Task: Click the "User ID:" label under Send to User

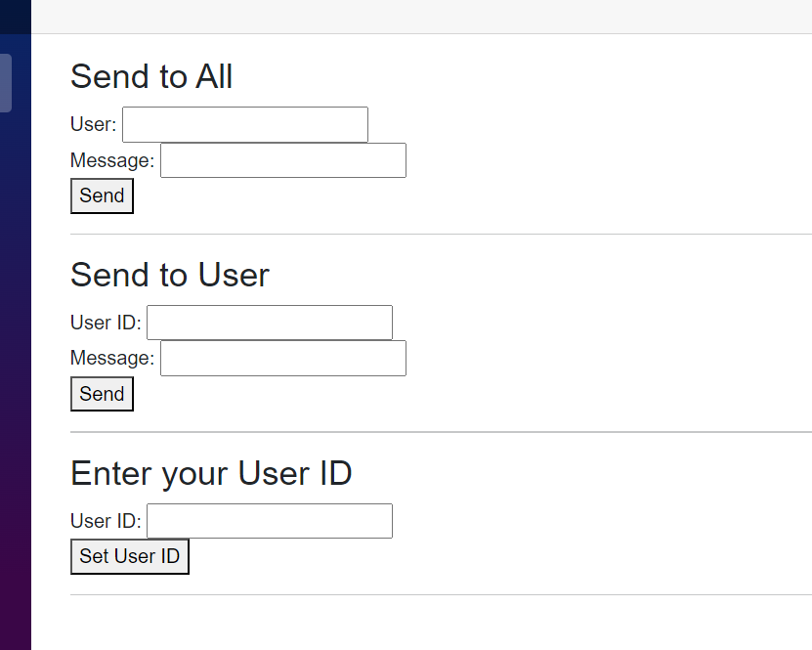Action: pyautogui.click(x=106, y=323)
